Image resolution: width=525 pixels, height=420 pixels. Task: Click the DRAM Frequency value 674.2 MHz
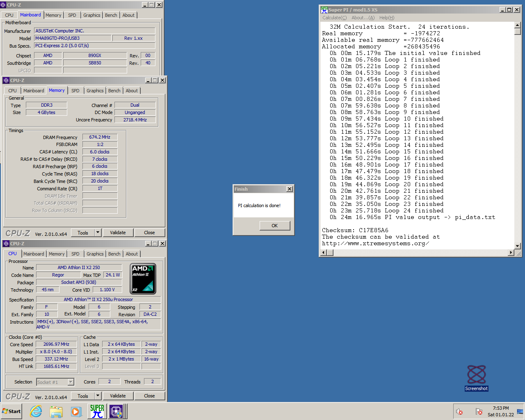[100, 137]
